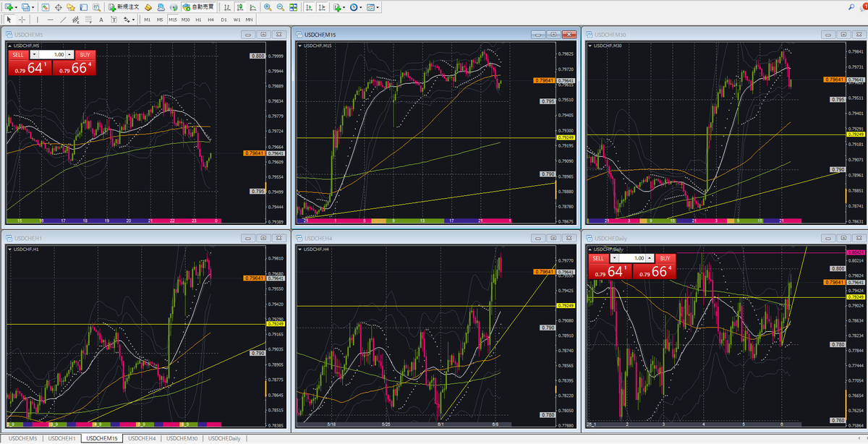Click the lot size field in Daily chart
Image resolution: width=868 pixels, height=444 pixels.
[633, 258]
